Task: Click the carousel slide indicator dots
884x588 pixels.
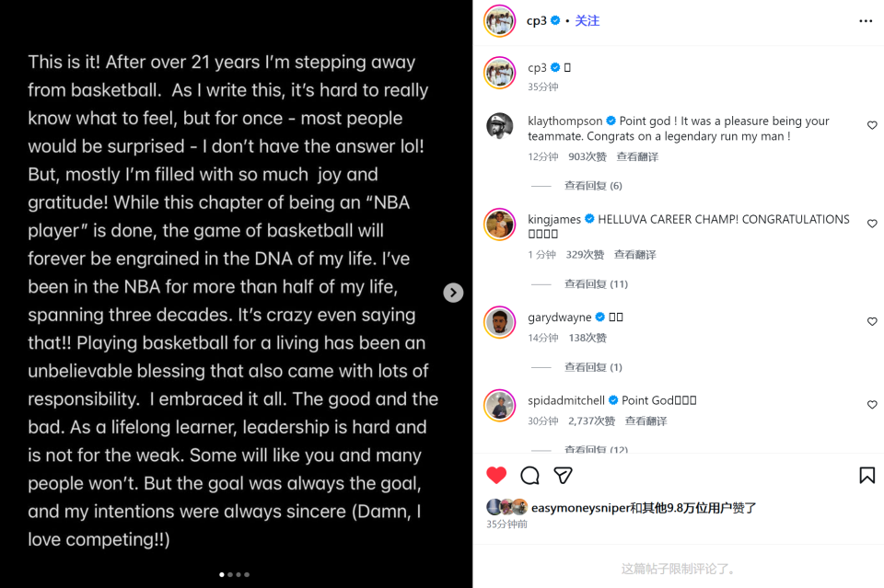Action: (234, 574)
